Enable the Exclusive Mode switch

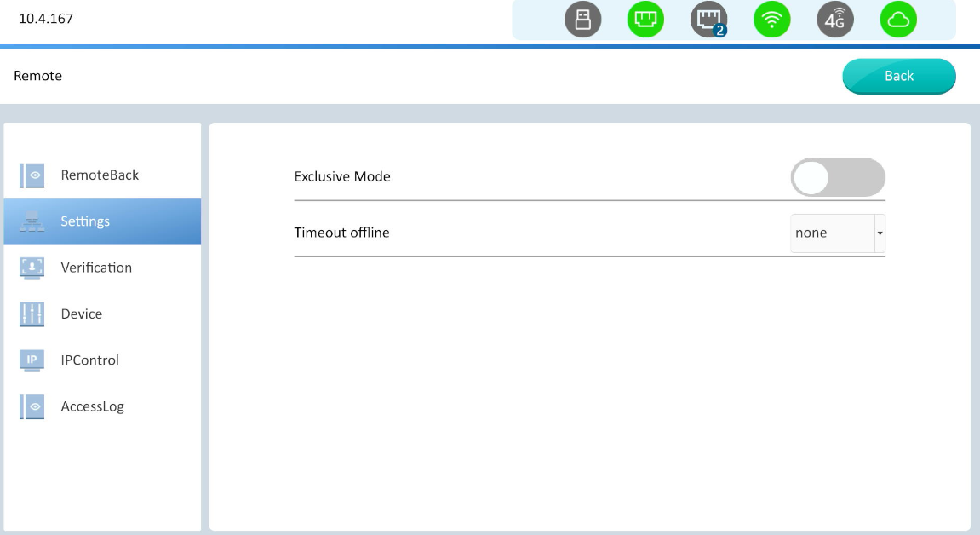(838, 177)
